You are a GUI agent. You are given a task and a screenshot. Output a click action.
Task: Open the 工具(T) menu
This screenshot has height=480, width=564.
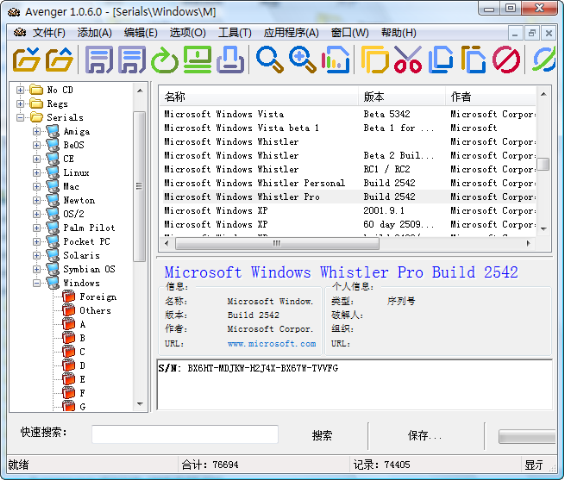click(x=235, y=33)
